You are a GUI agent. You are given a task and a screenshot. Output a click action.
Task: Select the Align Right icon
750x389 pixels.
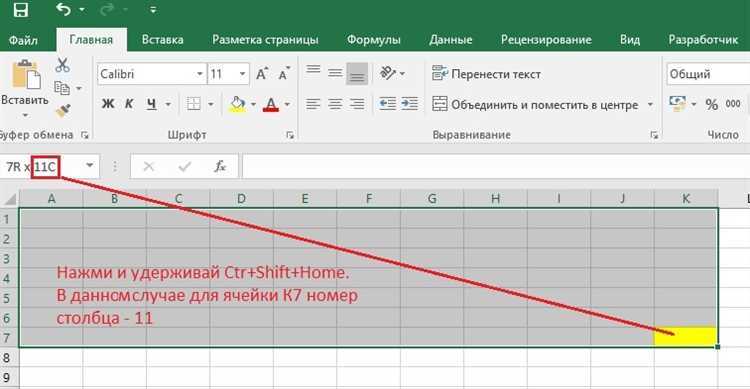(x=357, y=104)
